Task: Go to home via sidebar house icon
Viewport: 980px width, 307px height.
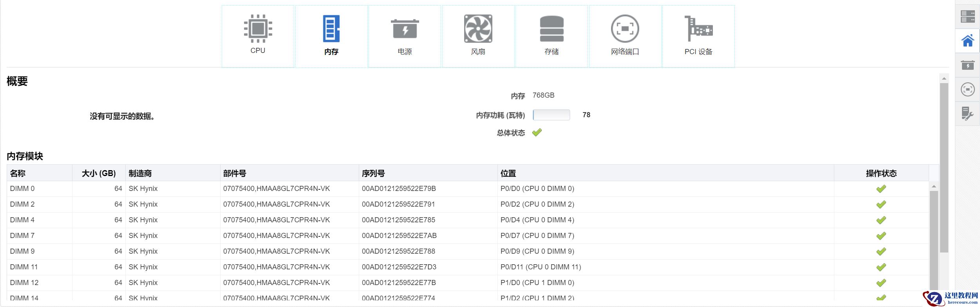Action: tap(967, 41)
